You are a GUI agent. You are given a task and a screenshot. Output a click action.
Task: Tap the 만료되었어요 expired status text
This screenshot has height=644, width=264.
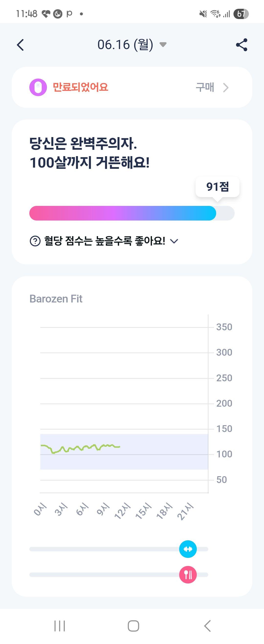point(80,87)
